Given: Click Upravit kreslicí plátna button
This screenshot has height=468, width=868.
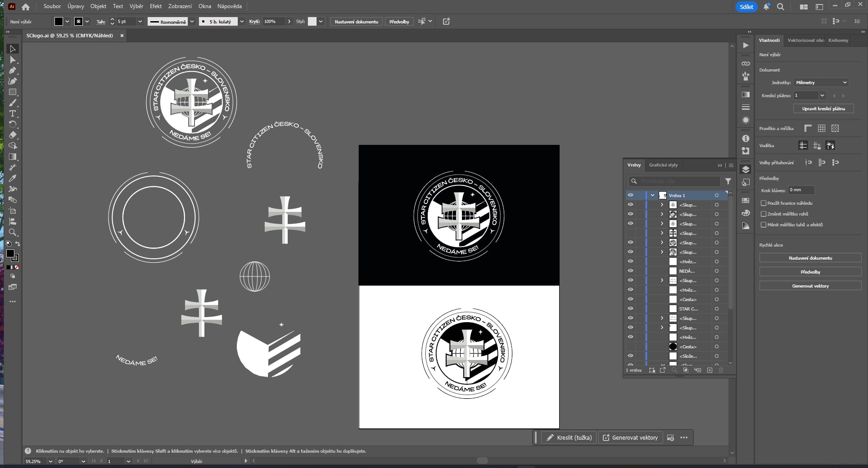Looking at the screenshot, I should 823,108.
